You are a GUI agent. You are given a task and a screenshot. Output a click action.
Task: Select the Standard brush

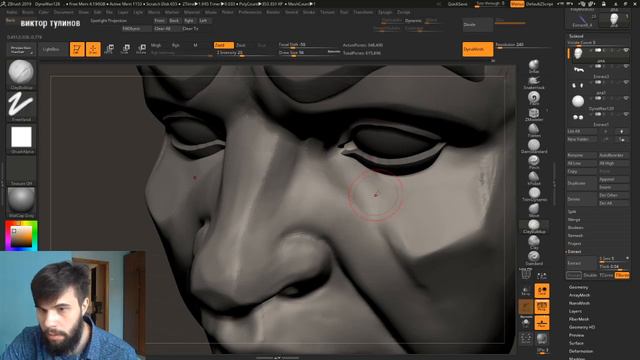(533, 258)
